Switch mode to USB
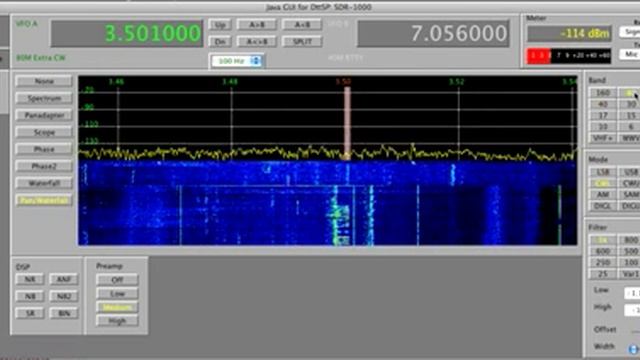Screen dimensions: 640x360 click(630, 172)
